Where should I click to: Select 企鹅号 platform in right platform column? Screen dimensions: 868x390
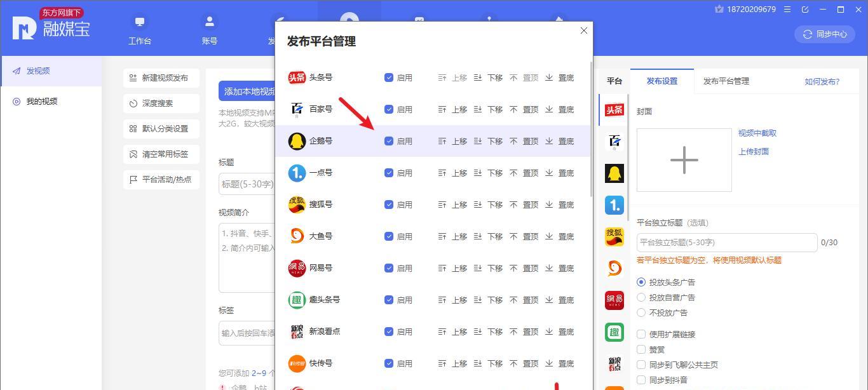[x=614, y=173]
